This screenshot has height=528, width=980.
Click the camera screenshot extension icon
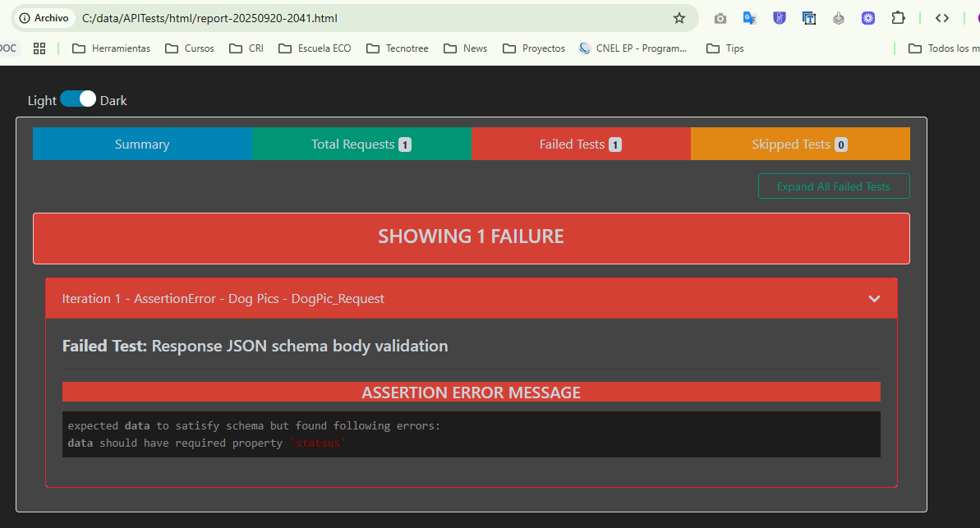coord(720,18)
